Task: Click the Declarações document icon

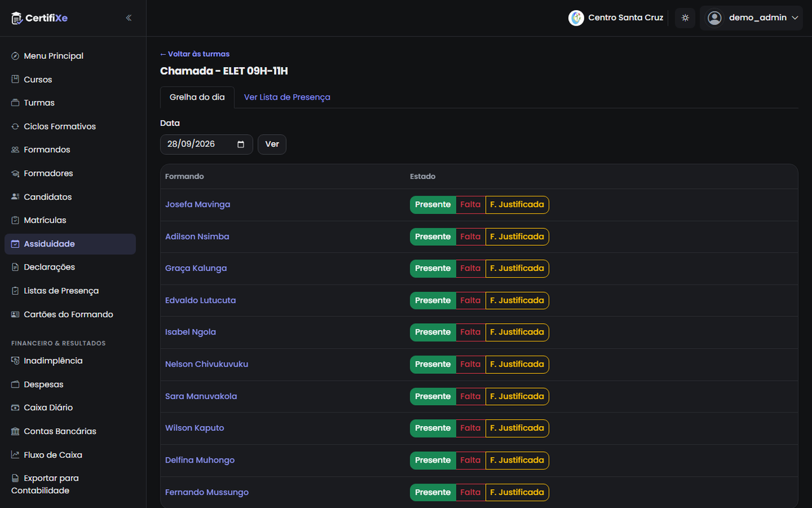Action: click(x=16, y=268)
